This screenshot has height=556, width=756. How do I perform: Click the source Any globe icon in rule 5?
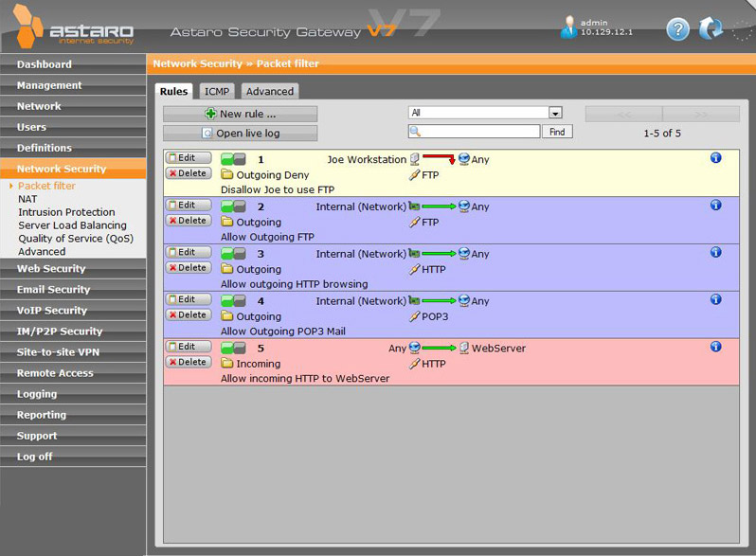(x=414, y=348)
